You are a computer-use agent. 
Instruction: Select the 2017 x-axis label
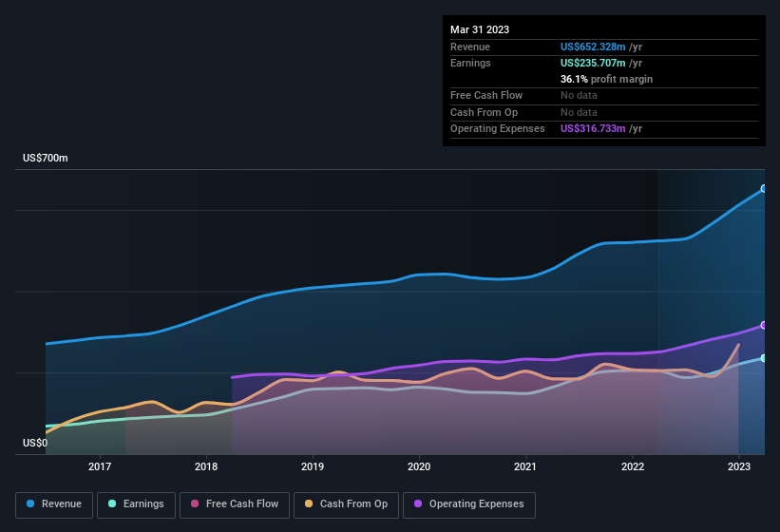click(100, 466)
